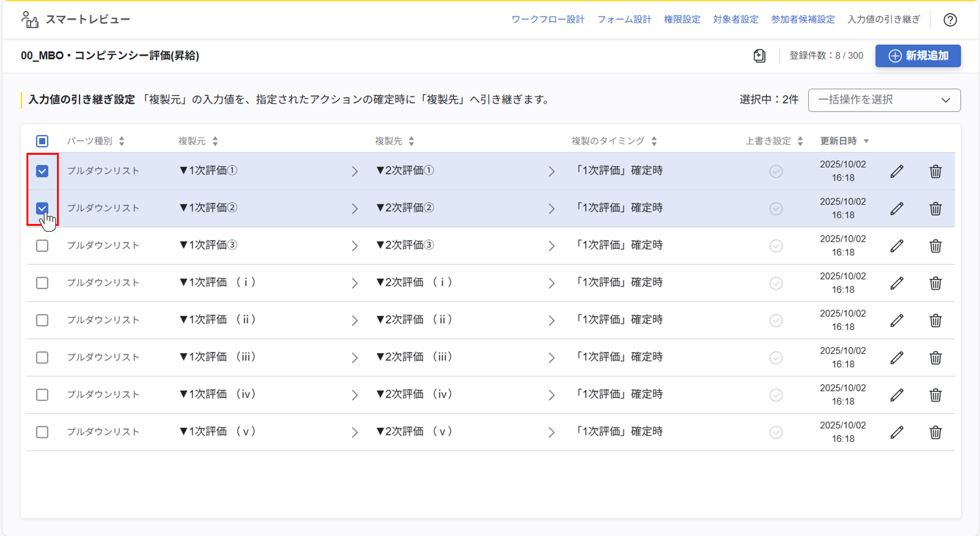Viewport: 980px width, 536px height.
Task: Uncheck the 1次評価① row checkbox
Action: click(42, 171)
